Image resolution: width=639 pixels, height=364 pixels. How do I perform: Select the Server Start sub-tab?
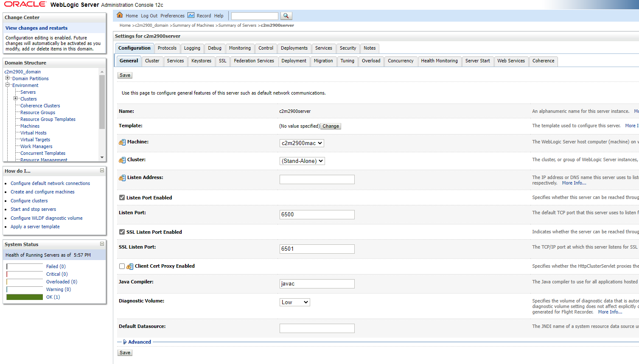pos(477,61)
